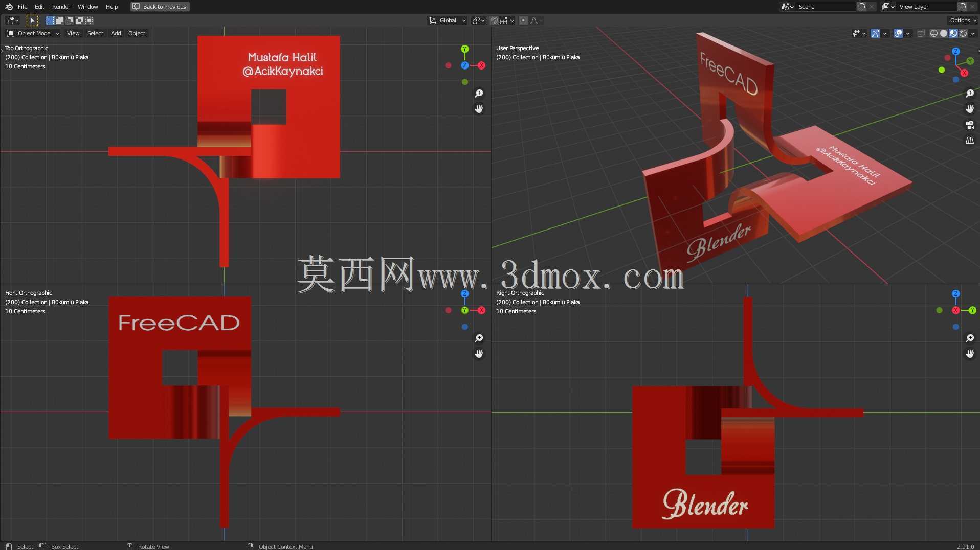Open the viewport Select menu

point(95,33)
